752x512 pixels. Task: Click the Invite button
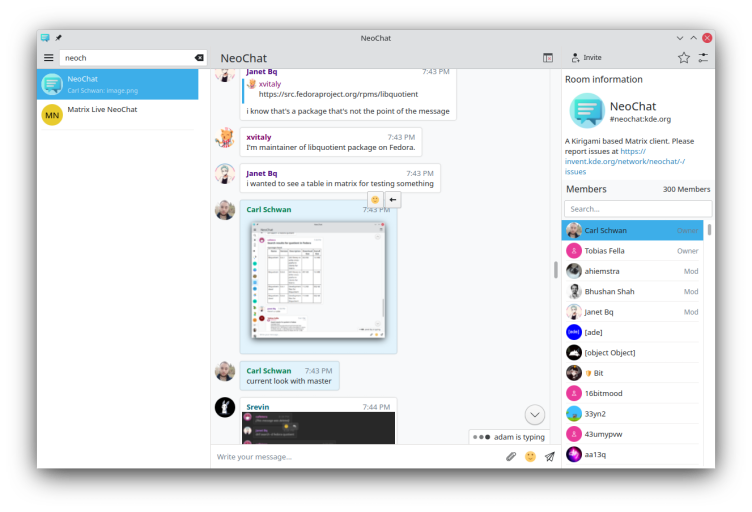586,58
